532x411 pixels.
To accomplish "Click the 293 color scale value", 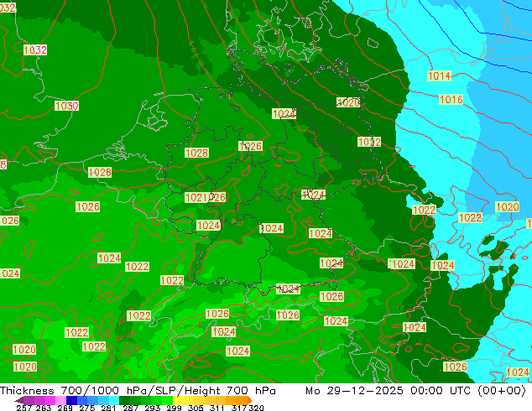I will coord(152,408).
